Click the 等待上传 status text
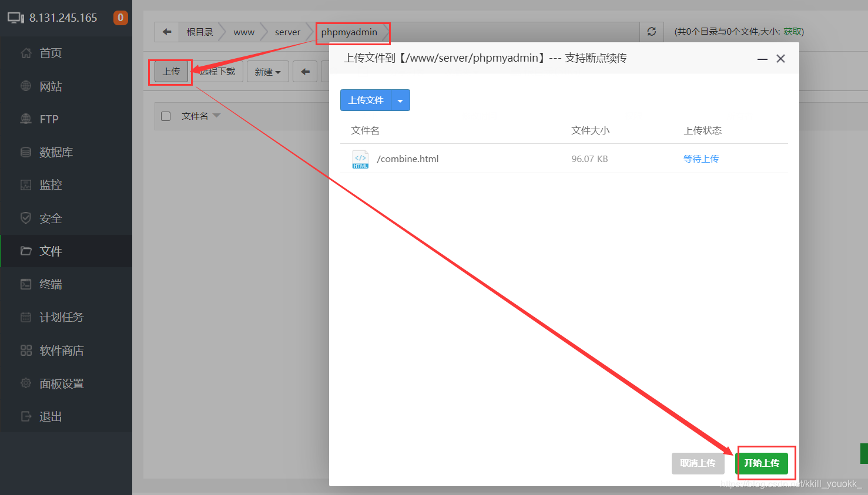Viewport: 868px width, 495px height. point(701,159)
